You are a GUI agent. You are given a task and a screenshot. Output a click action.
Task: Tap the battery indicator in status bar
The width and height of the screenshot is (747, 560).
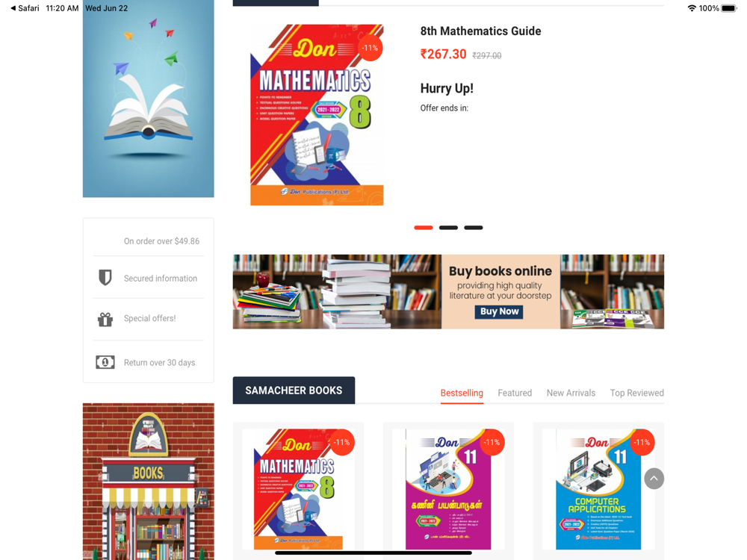coord(729,8)
